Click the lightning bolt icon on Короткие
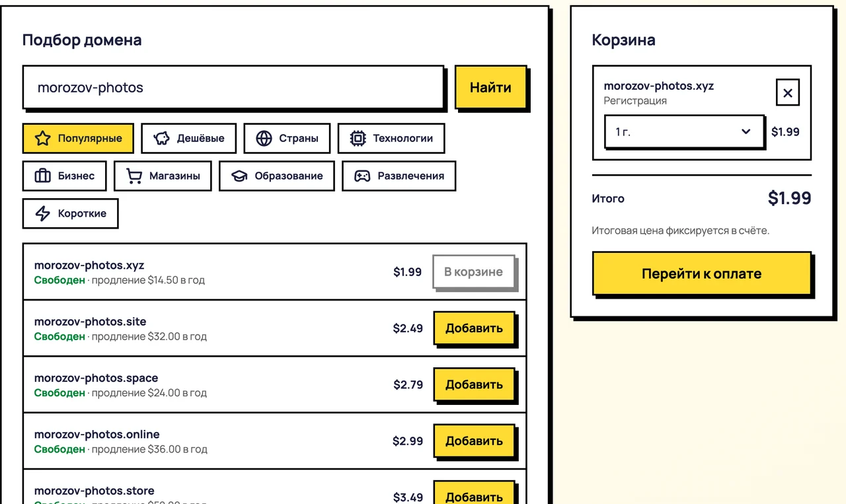This screenshot has height=504, width=846. click(x=42, y=213)
